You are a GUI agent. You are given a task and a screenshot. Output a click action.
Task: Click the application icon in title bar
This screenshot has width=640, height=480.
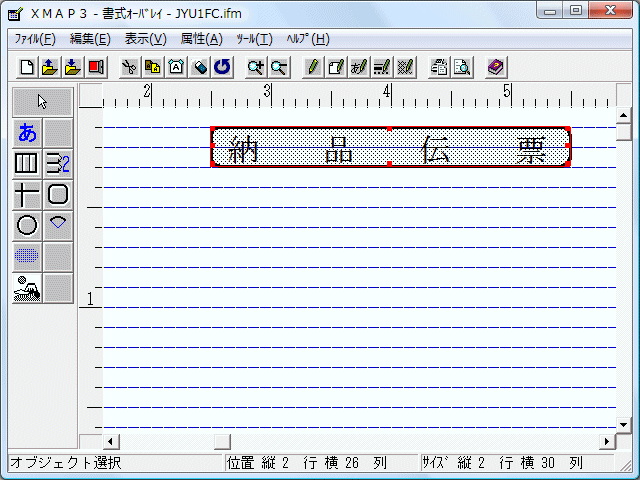click(x=15, y=13)
